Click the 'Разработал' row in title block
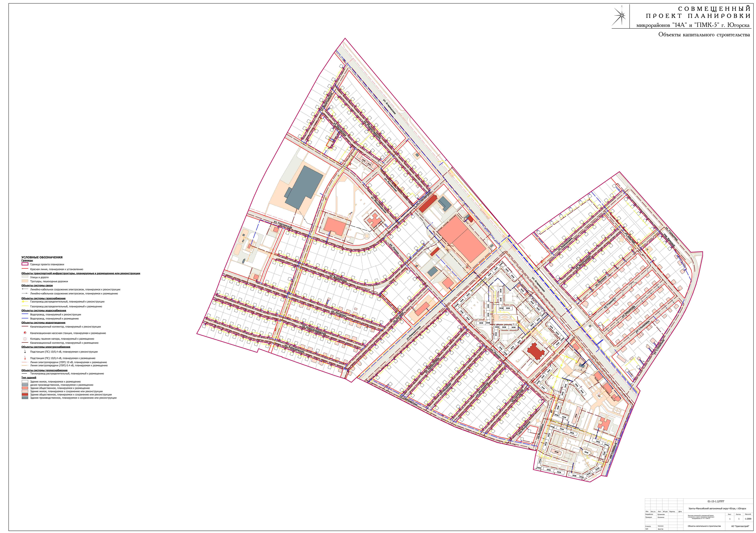756x533 pixels. pyautogui.click(x=664, y=514)
